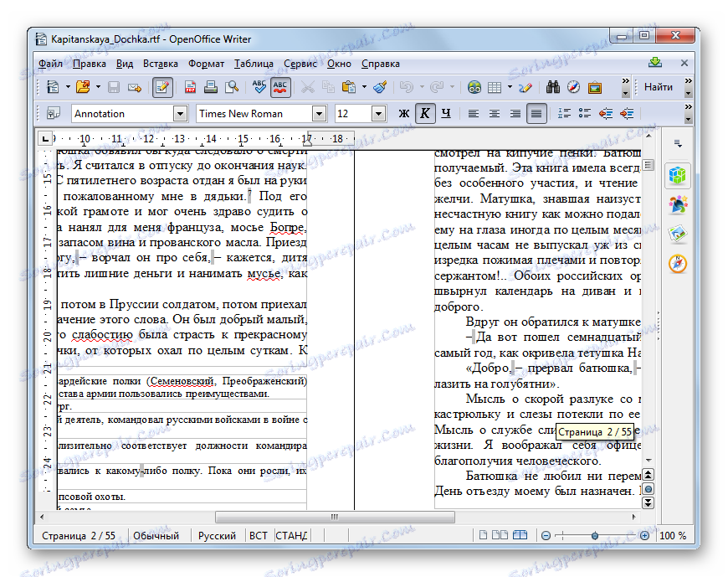The image size is (728, 577).
Task: Open the Формат menu
Action: pos(206,64)
